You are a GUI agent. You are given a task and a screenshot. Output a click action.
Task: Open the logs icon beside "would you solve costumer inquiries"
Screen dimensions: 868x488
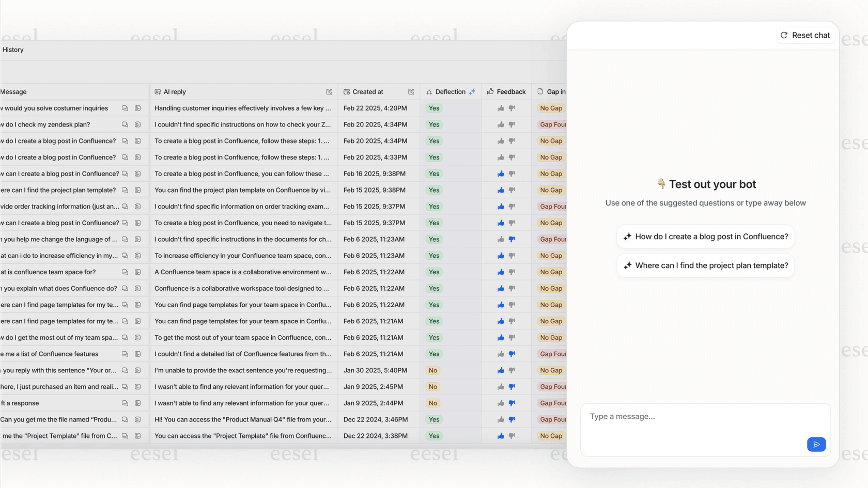[137, 108]
